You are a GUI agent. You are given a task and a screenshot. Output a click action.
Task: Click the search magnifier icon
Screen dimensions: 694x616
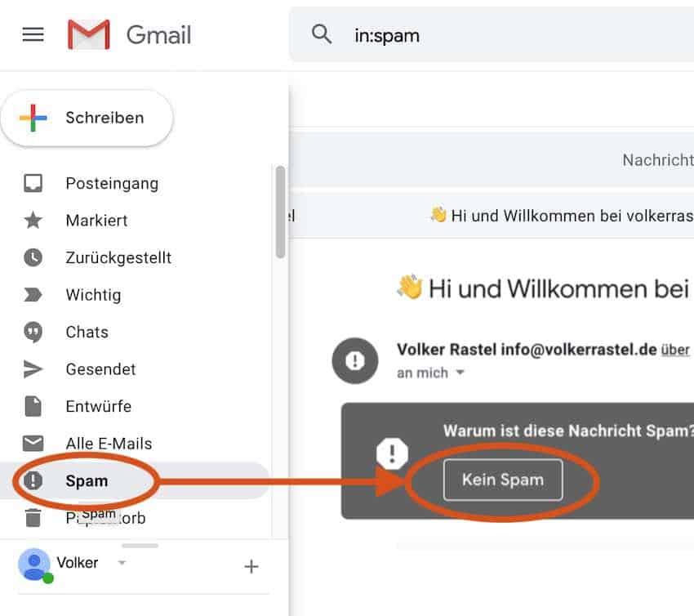click(x=322, y=34)
